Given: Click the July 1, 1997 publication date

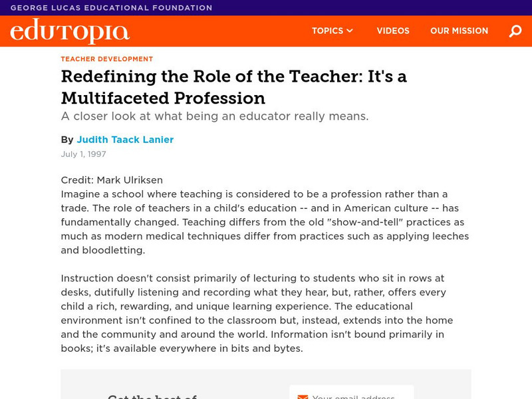Looking at the screenshot, I should pyautogui.click(x=84, y=154).
